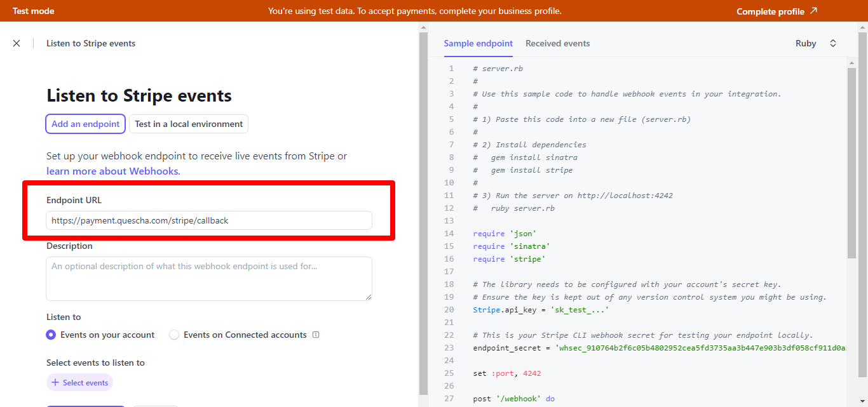Screen dimensions: 868x407
Task: Click the arrow icon next to Complete profile
Action: [813, 11]
